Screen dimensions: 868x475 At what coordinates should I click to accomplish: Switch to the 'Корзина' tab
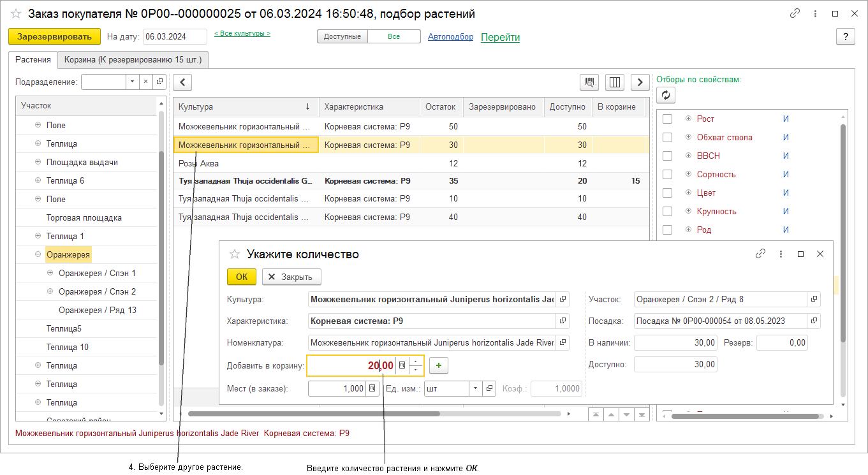click(x=133, y=60)
